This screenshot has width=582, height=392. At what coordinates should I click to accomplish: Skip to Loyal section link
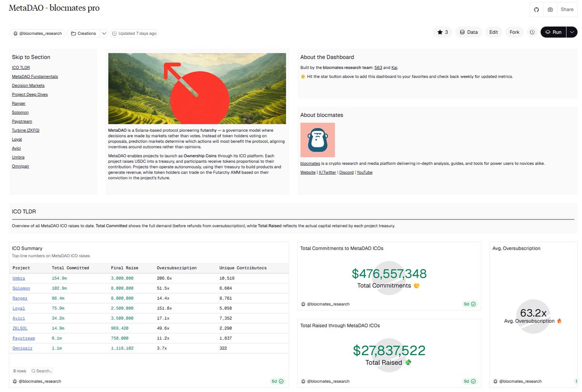16,139
